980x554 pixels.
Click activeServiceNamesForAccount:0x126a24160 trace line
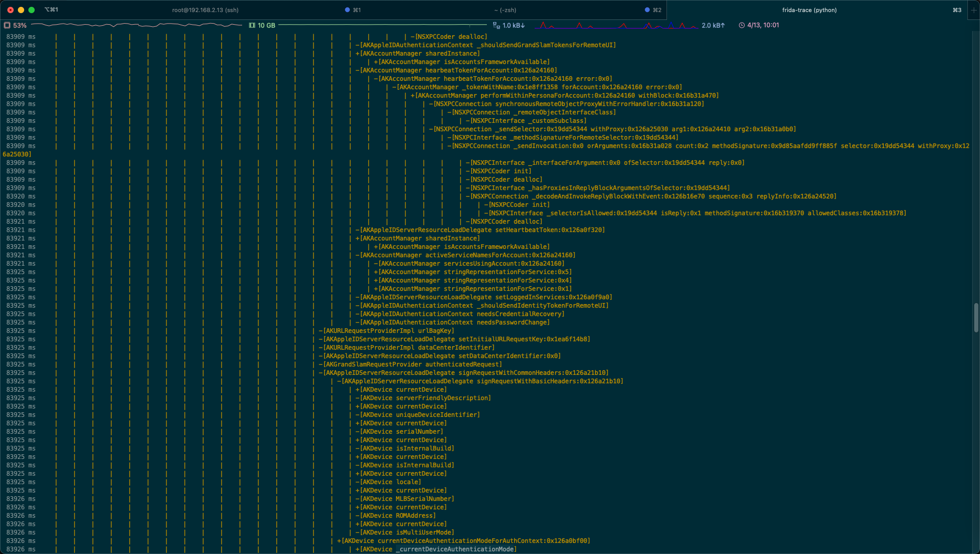[465, 255]
